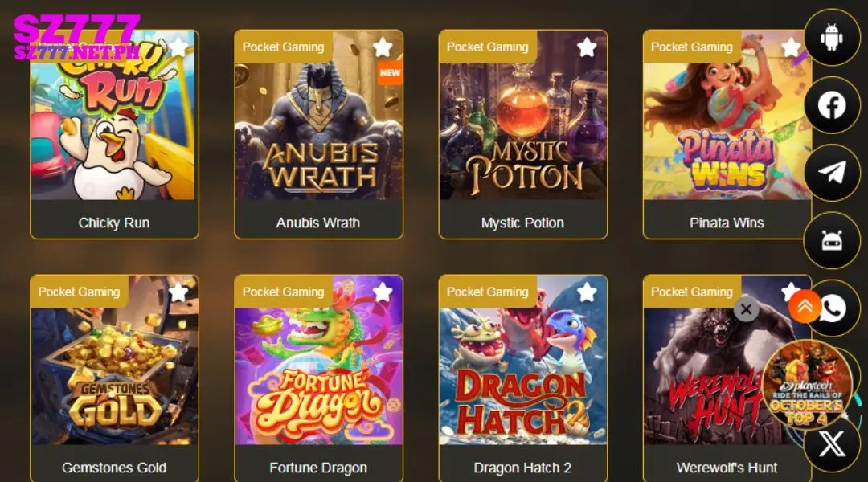Select Pocket Gaming tag on Fortune Dragon
The image size is (868, 482).
pos(284,292)
